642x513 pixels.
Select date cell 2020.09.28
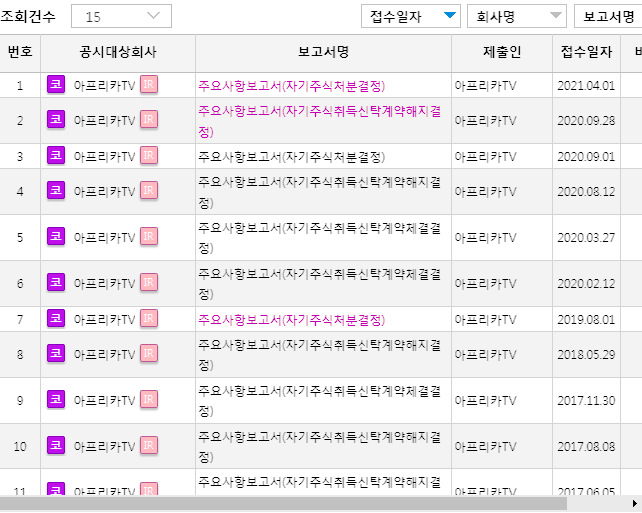point(586,121)
